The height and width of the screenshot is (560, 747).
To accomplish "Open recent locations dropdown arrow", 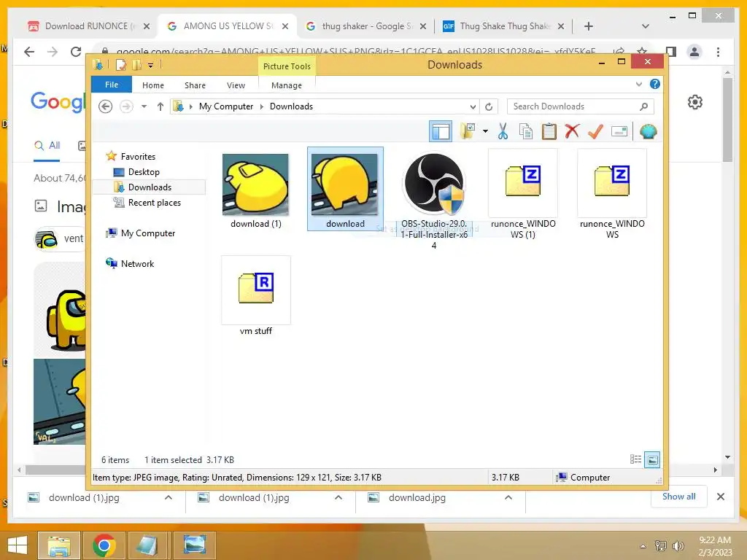I will (144, 106).
